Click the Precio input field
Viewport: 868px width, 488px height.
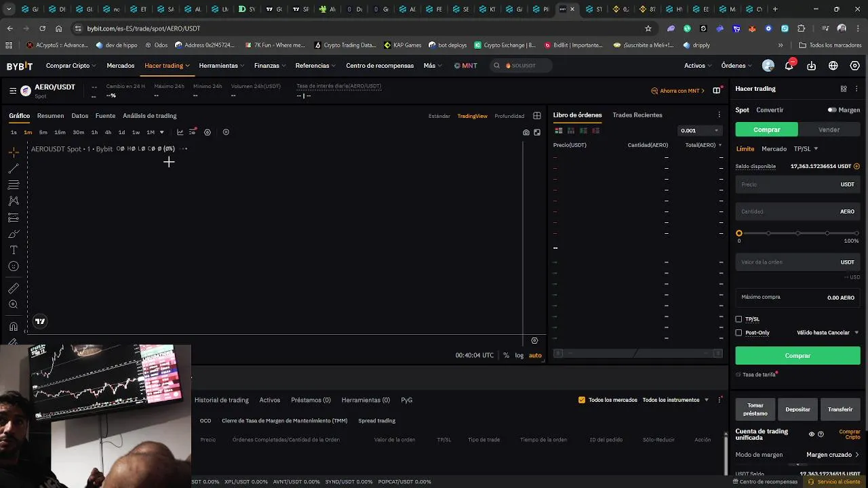tap(797, 184)
